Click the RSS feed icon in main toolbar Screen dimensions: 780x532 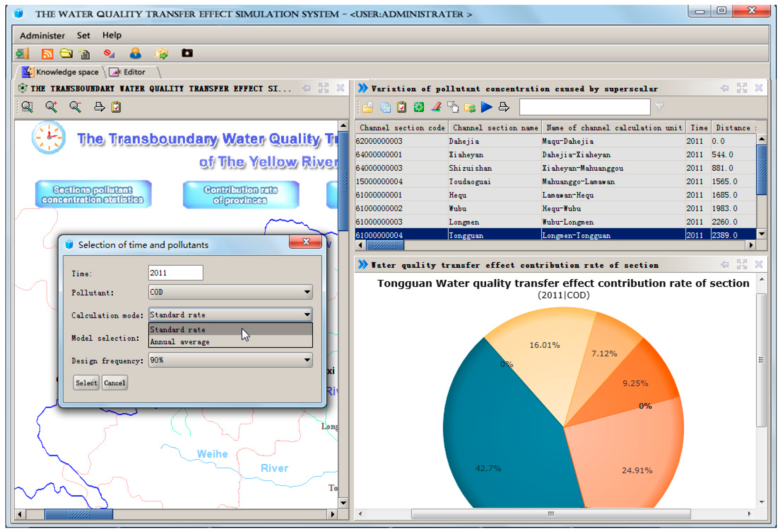47,54
